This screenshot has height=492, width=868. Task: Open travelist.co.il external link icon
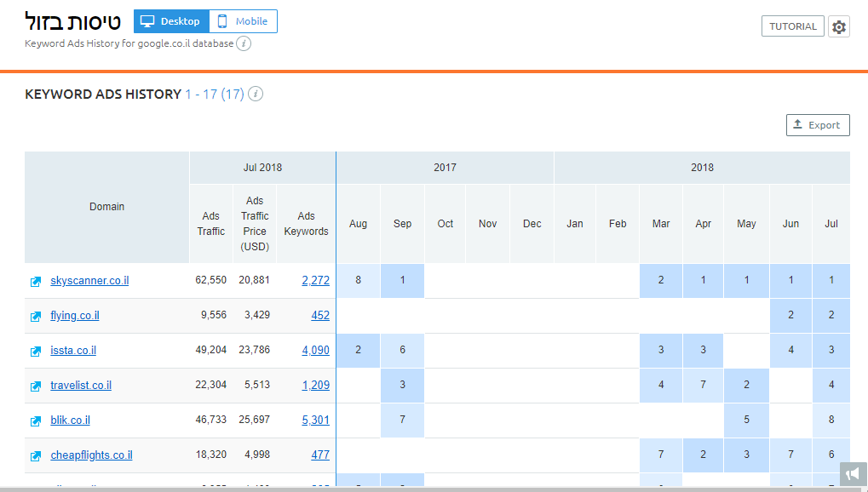point(36,386)
